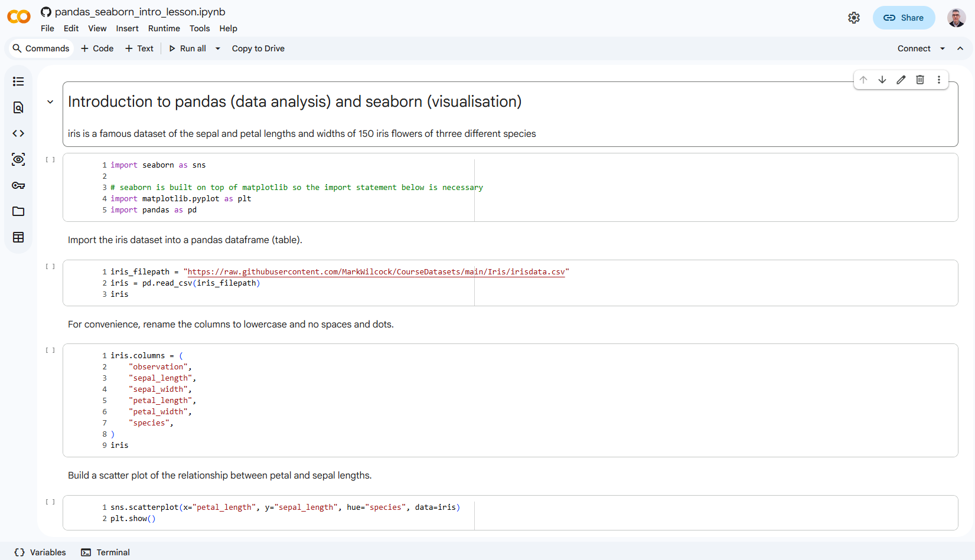Viewport: 975px width, 560px height.
Task: Open the File menu
Action: click(47, 28)
